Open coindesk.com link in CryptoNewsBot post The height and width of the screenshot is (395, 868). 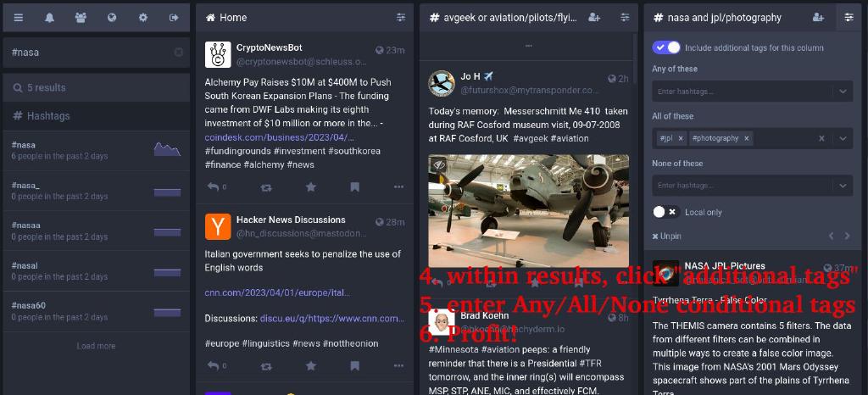[x=280, y=137]
